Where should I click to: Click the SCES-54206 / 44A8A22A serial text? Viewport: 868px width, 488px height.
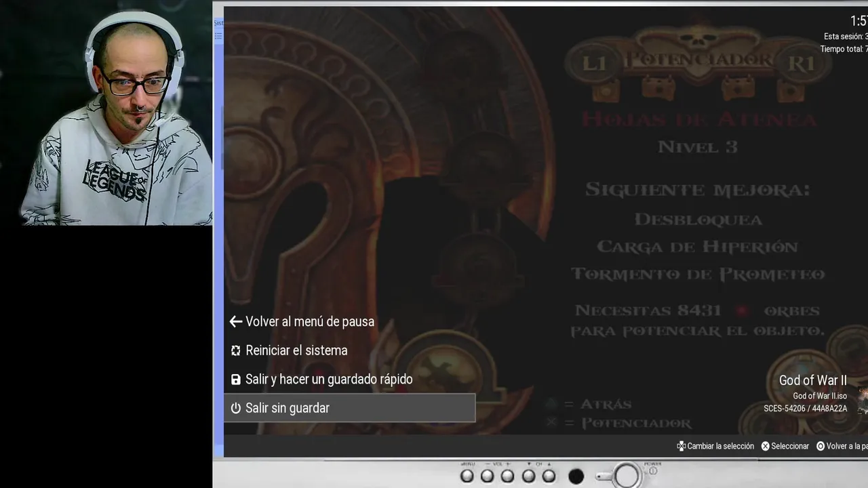point(805,409)
